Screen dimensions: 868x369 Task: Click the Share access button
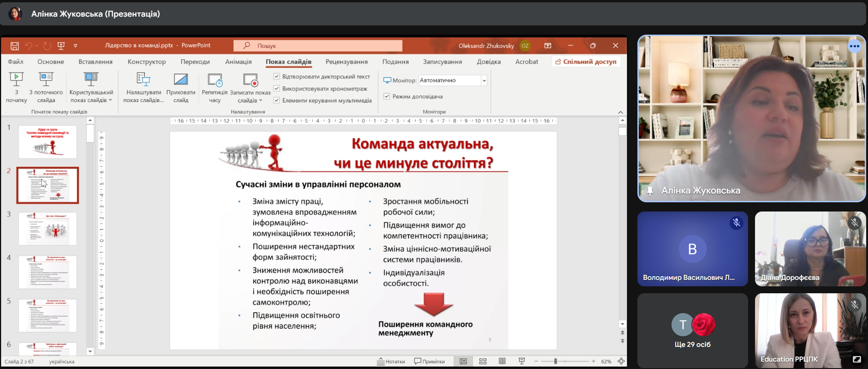click(x=586, y=61)
